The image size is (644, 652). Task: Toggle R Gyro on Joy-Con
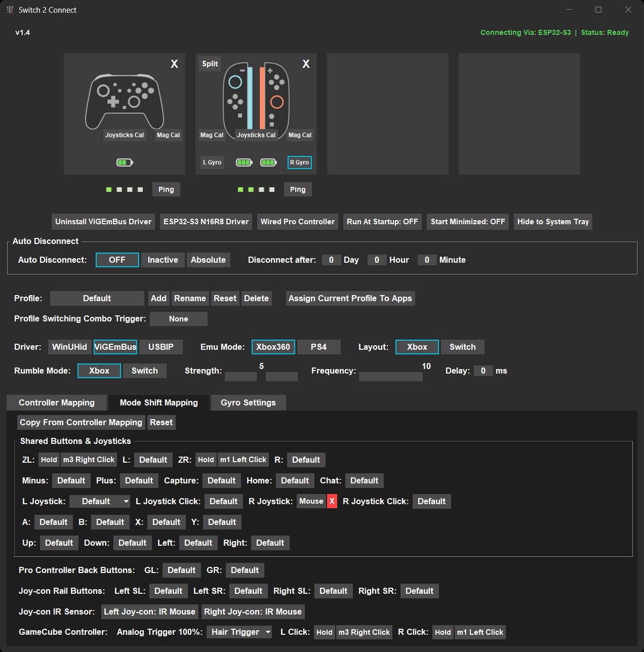(x=300, y=162)
